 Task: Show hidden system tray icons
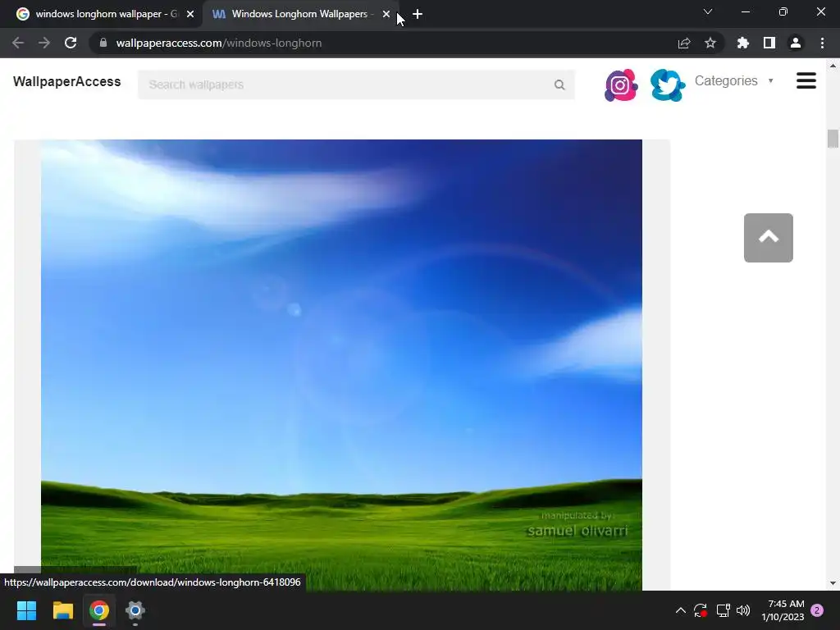pos(680,610)
